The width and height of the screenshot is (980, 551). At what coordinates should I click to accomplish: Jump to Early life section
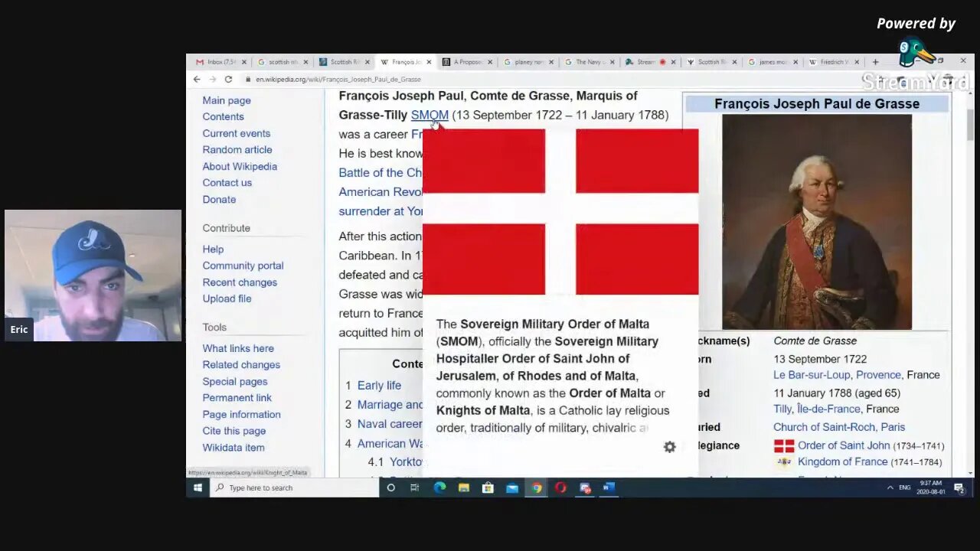[x=379, y=386]
